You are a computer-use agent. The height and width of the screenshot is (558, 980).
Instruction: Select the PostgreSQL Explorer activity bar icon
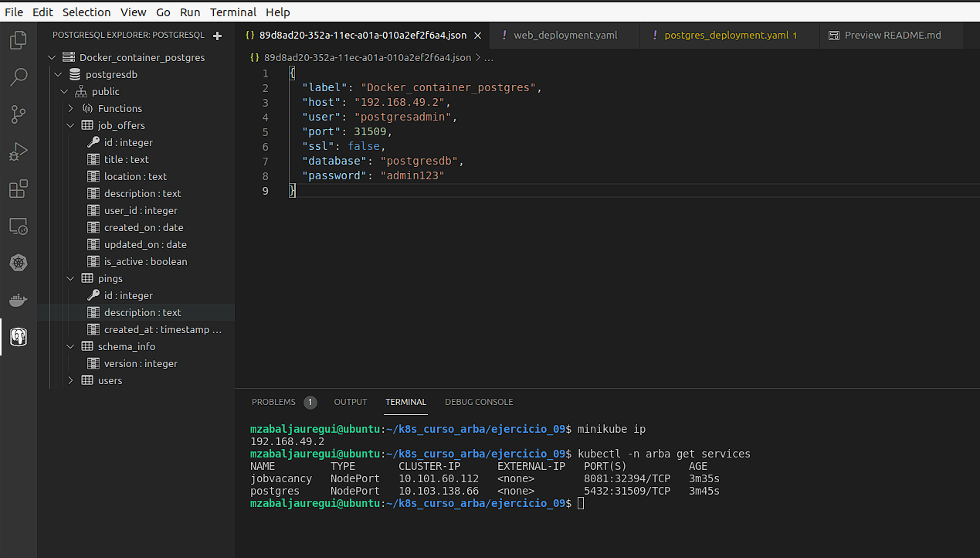[x=18, y=337]
